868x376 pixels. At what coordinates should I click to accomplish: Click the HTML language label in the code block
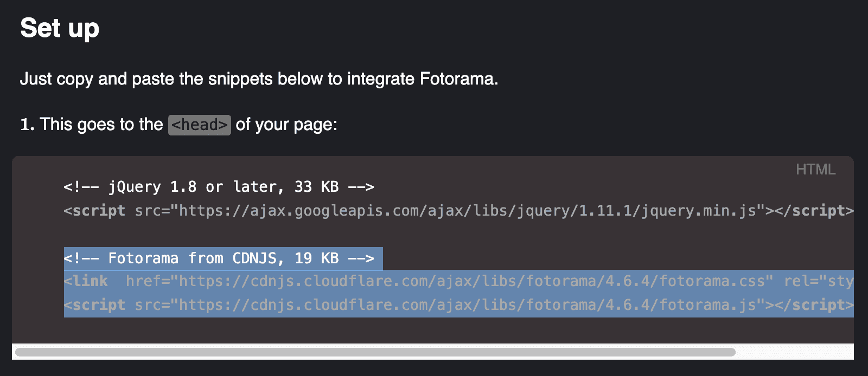[x=815, y=170]
